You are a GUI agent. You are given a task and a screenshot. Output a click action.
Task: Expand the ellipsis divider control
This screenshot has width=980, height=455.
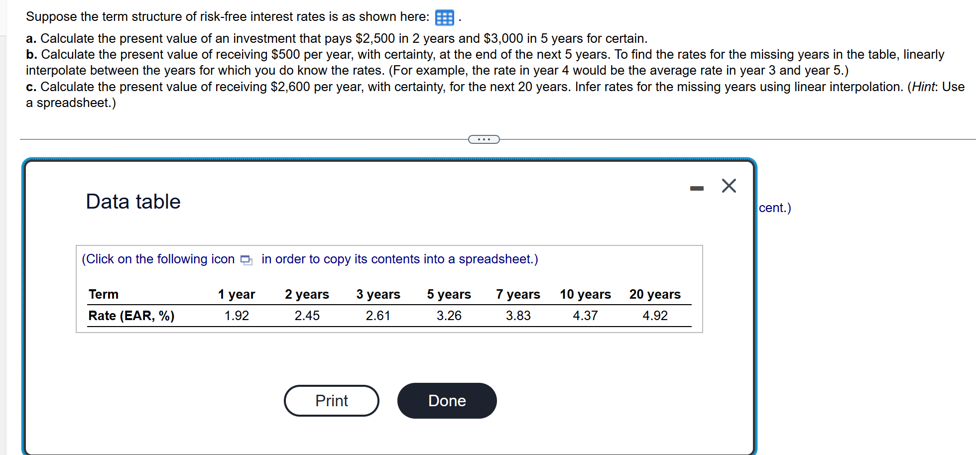click(x=484, y=139)
